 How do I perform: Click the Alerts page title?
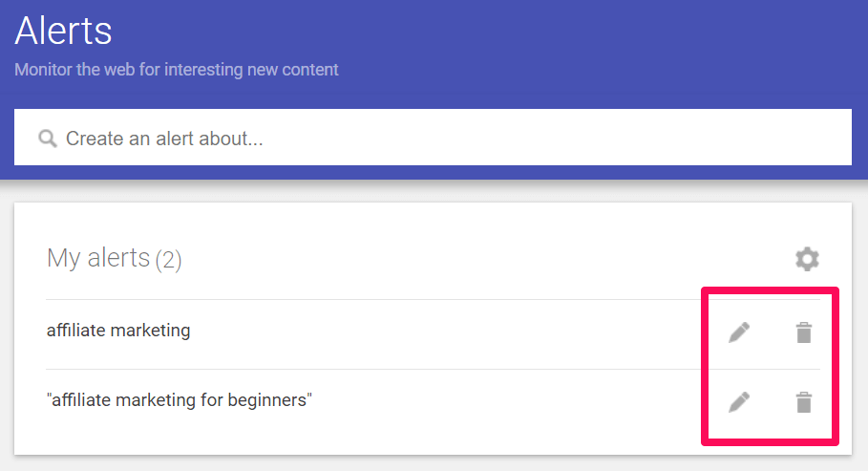(x=63, y=32)
